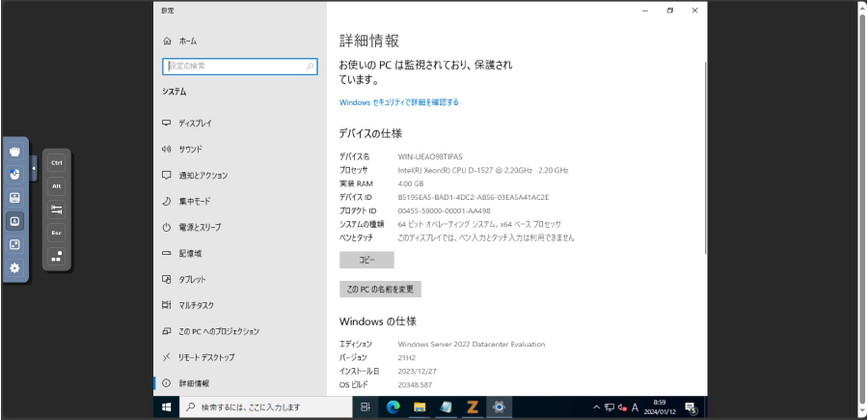Click the Settings gear taskbar icon
This screenshot has width=868, height=420.
[499, 407]
